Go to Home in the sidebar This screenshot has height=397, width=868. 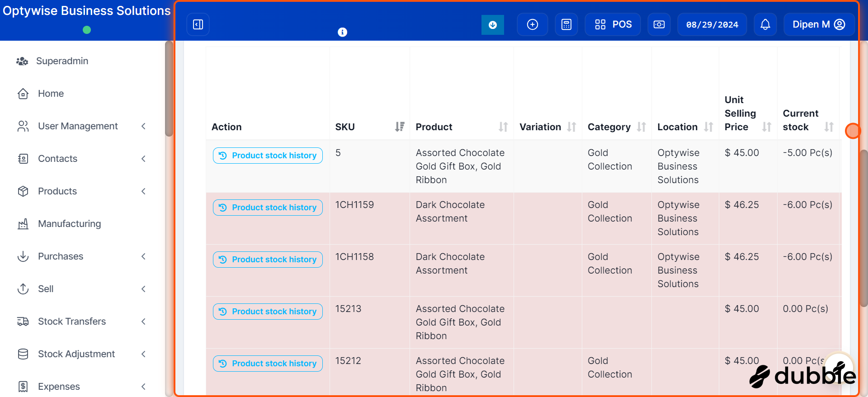tap(51, 94)
